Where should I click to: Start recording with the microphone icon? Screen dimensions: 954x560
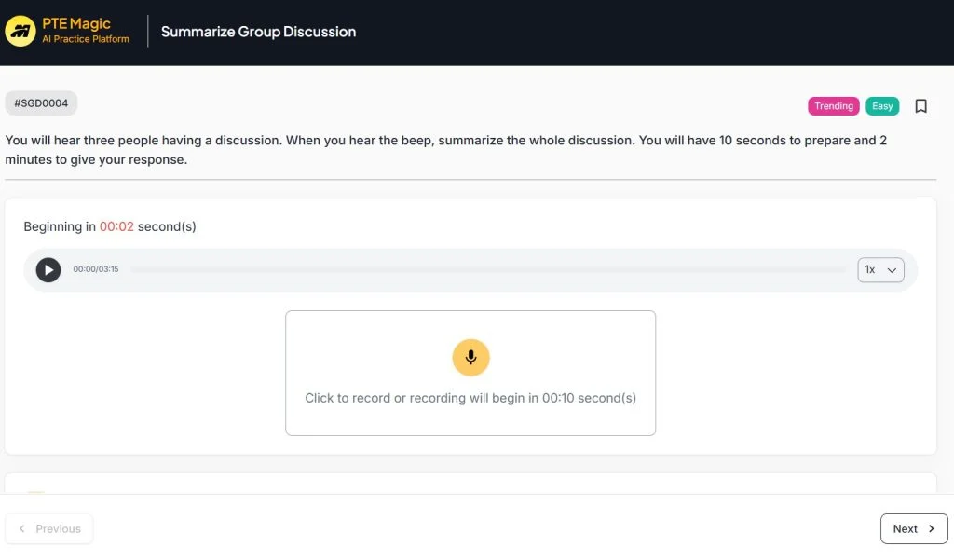click(x=470, y=357)
